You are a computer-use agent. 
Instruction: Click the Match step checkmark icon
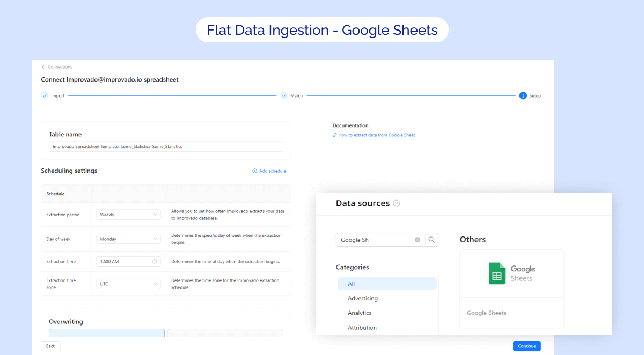(x=284, y=96)
